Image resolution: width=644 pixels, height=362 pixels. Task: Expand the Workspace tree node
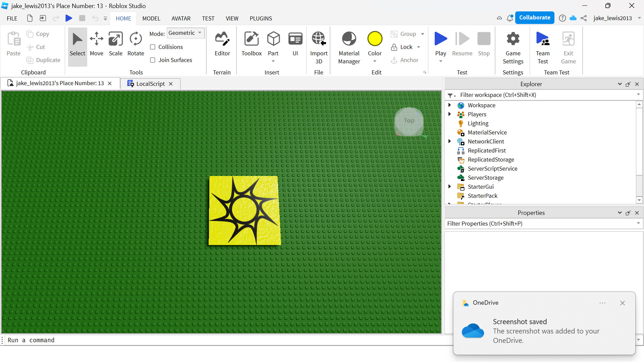(449, 105)
